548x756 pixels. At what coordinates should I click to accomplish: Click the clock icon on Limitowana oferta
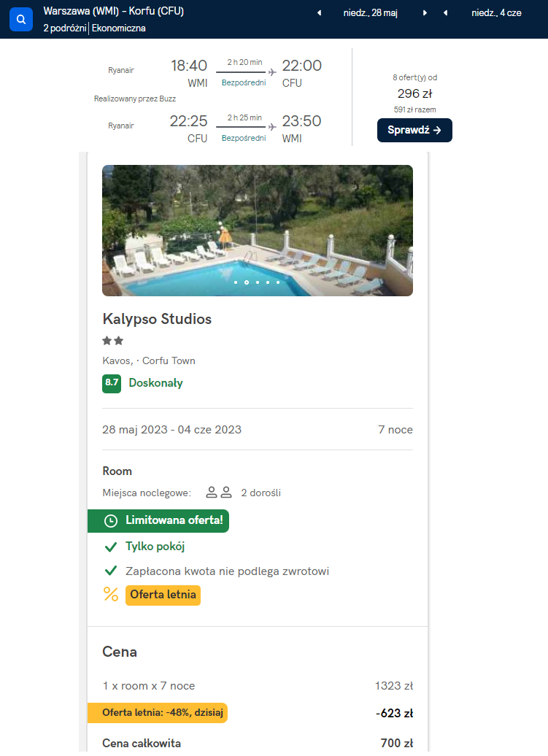coord(111,521)
